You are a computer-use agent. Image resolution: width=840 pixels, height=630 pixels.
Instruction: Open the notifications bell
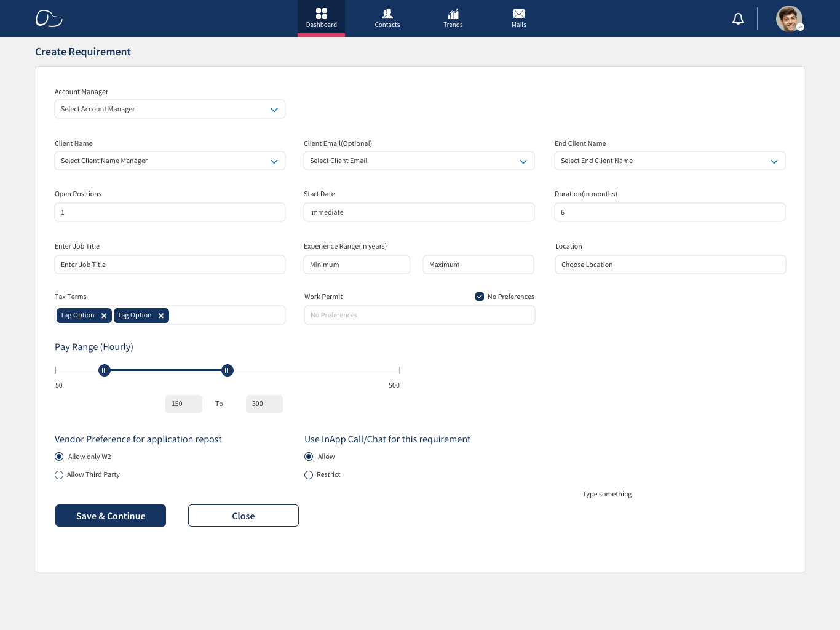pyautogui.click(x=738, y=19)
